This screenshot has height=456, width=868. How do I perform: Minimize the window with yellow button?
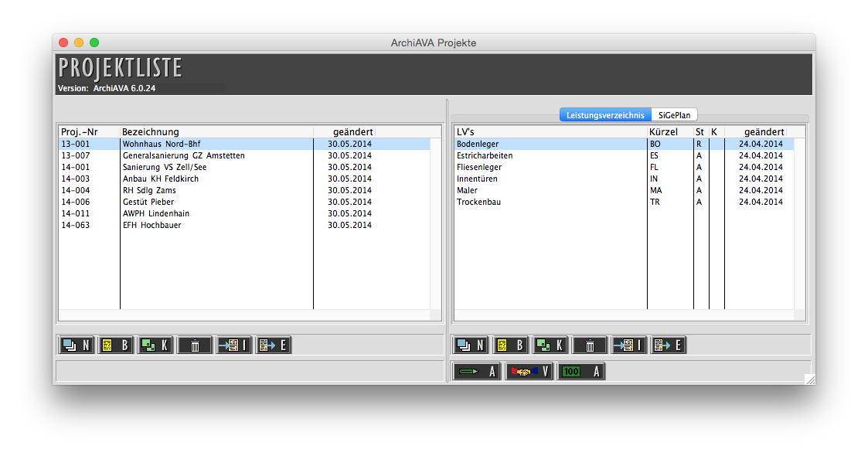point(79,43)
